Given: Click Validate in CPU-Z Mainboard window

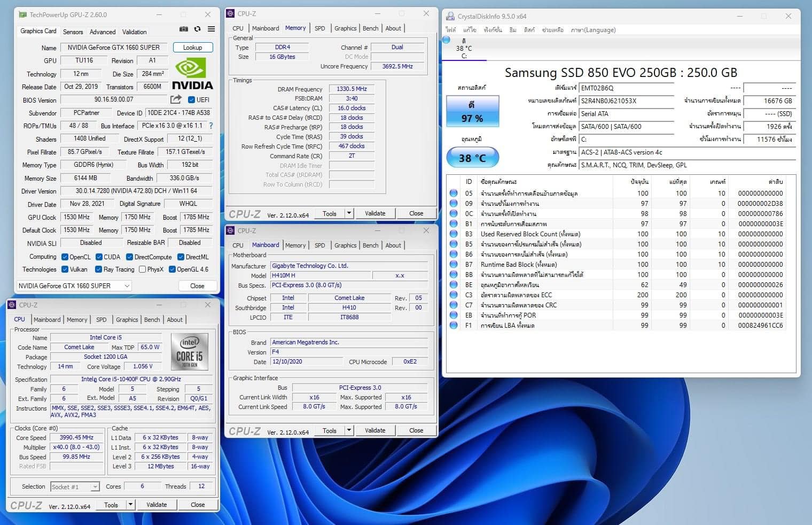Looking at the screenshot, I should coord(375,430).
